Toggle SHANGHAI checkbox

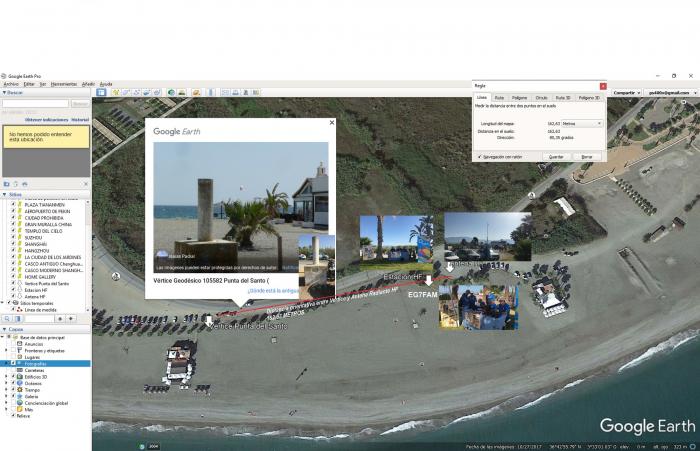click(x=13, y=244)
